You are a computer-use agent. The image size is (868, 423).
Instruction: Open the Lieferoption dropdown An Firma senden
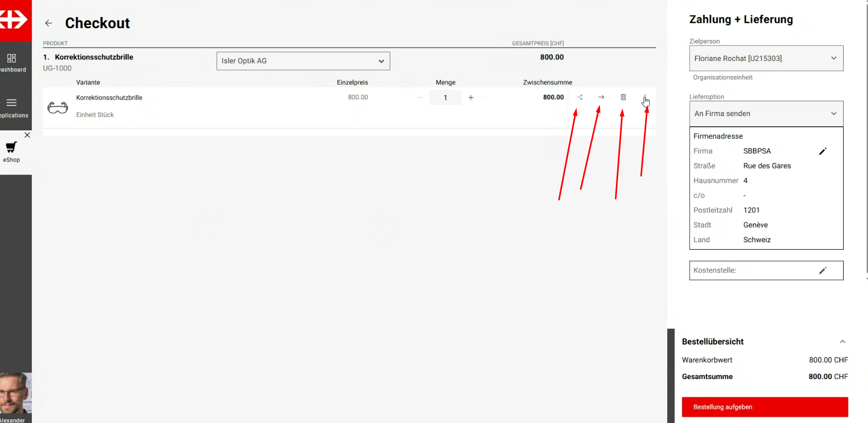(766, 113)
